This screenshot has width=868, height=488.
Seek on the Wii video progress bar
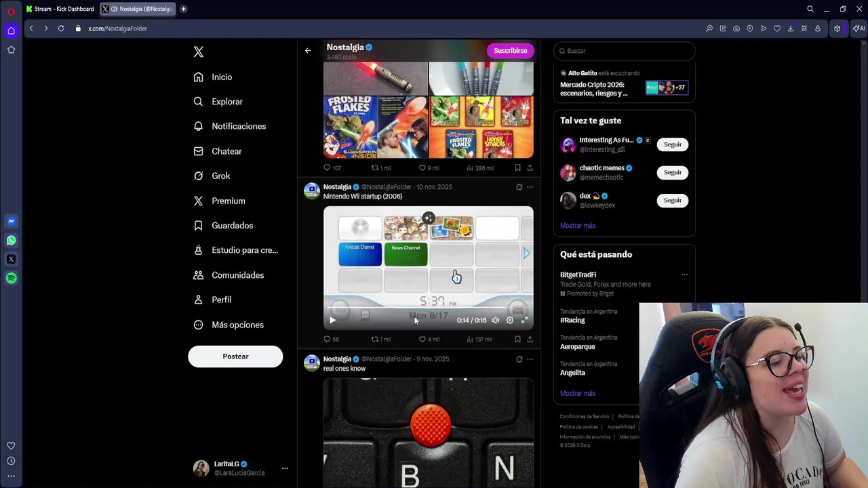coord(428,309)
